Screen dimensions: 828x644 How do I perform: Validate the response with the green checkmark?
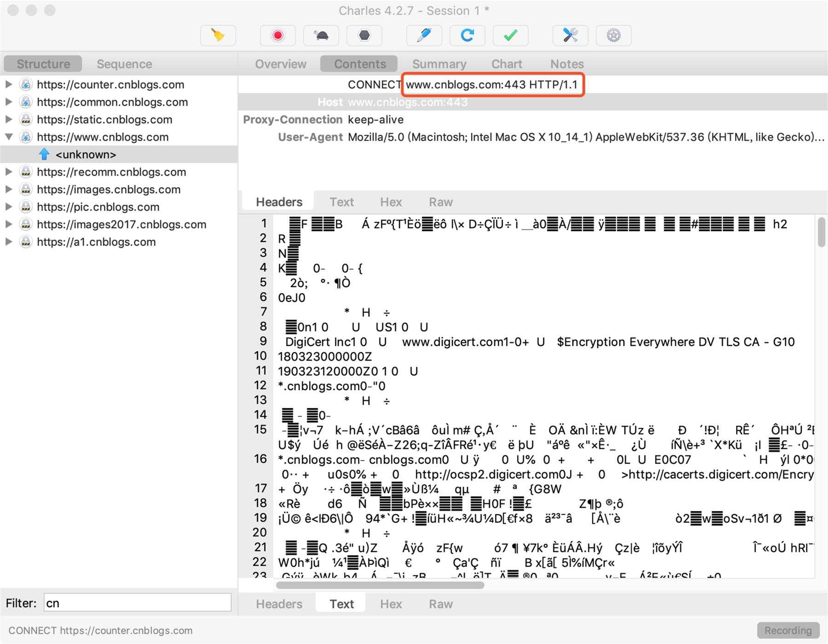click(511, 35)
